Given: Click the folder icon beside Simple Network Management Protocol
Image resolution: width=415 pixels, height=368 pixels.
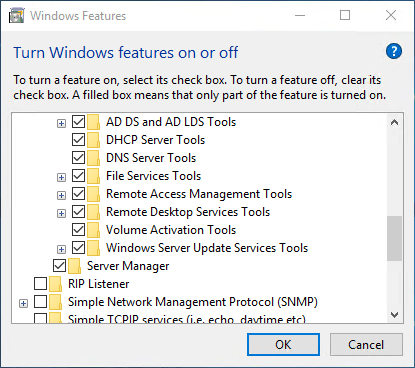Looking at the screenshot, I should click(x=56, y=302).
